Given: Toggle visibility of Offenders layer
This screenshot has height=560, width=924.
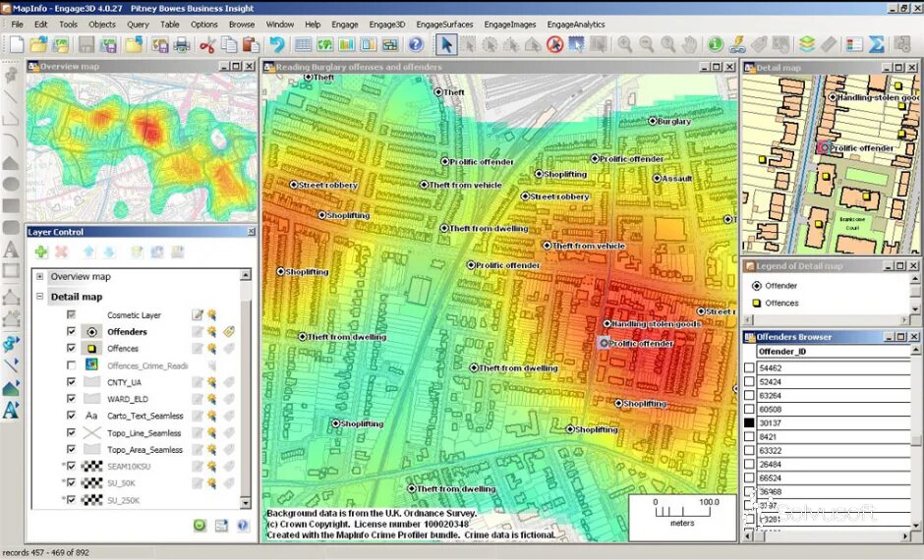Looking at the screenshot, I should coord(72,331).
